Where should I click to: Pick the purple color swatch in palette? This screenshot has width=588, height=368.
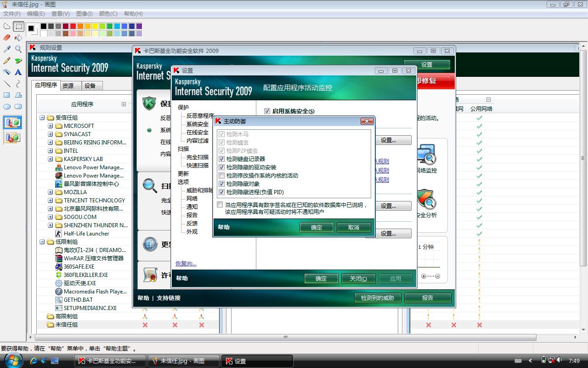[x=139, y=26]
